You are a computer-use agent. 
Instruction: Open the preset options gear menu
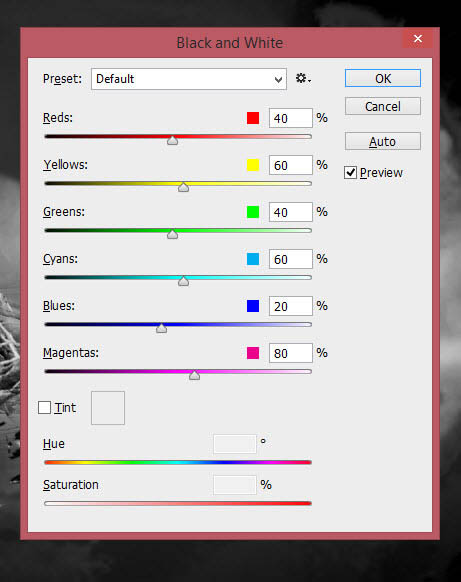(303, 79)
